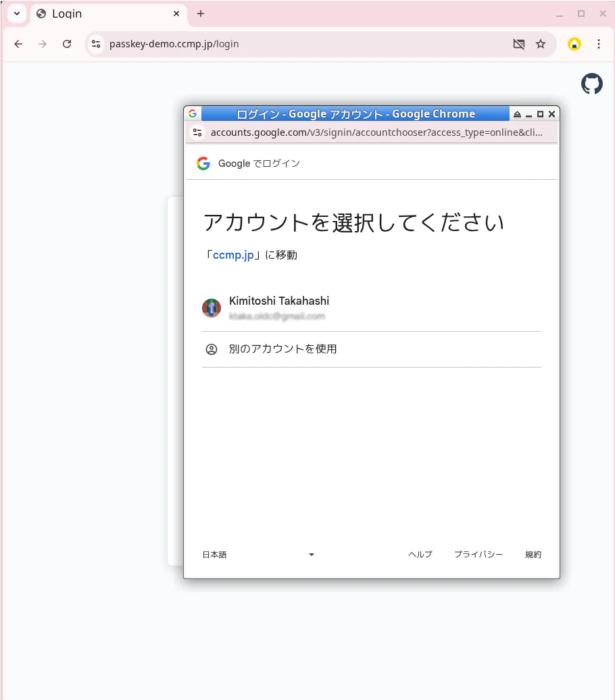Viewport: 615px width, 700px height.
Task: Open the ccmp.jp link in the popup
Action: point(232,255)
